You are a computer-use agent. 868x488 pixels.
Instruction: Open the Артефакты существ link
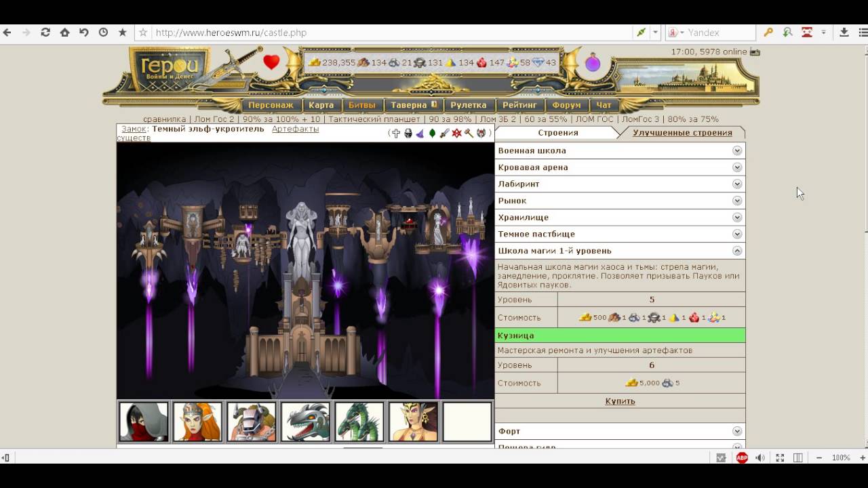tap(217, 133)
